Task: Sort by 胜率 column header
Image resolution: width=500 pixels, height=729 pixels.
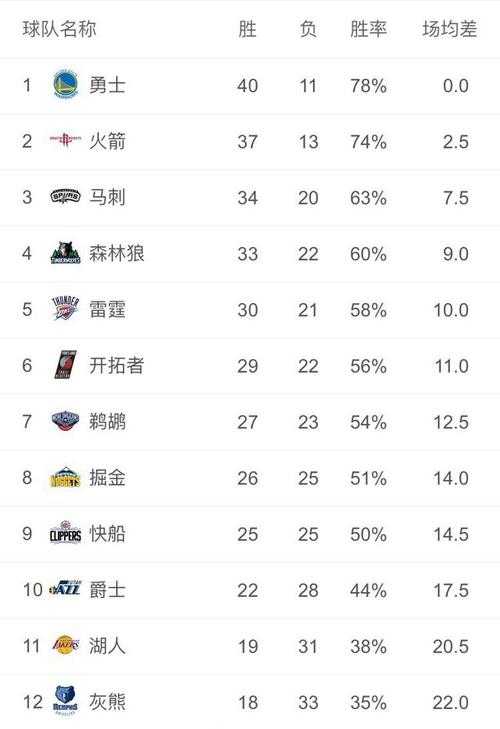Action: (368, 29)
